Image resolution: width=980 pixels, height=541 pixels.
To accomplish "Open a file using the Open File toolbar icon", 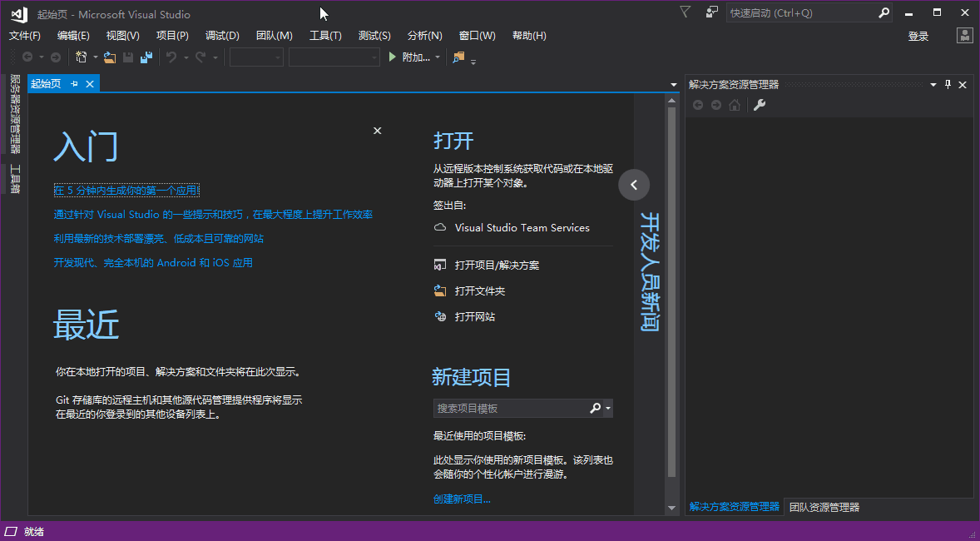I will (111, 57).
